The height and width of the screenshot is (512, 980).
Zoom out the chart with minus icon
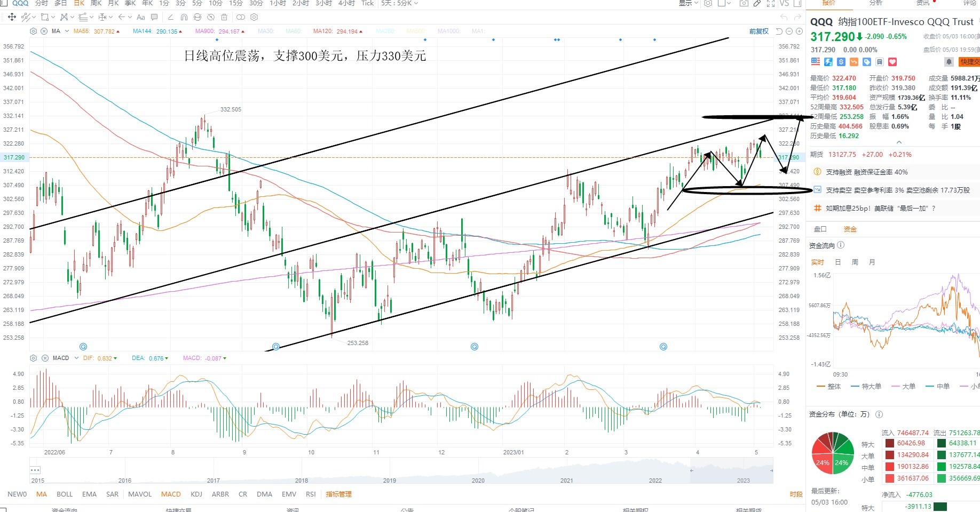(789, 31)
